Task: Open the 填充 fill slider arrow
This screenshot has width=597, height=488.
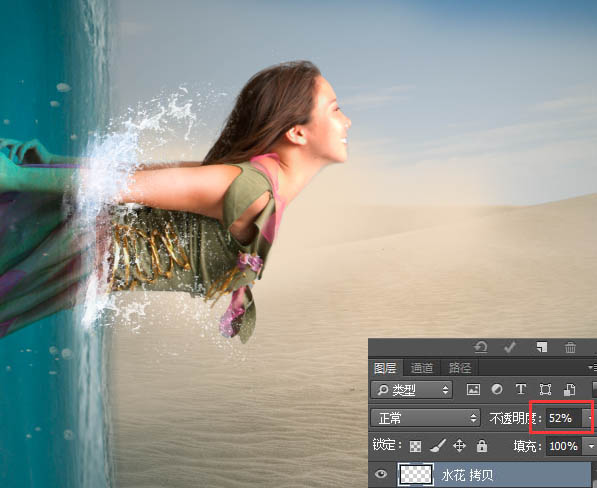Action: pyautogui.click(x=591, y=446)
